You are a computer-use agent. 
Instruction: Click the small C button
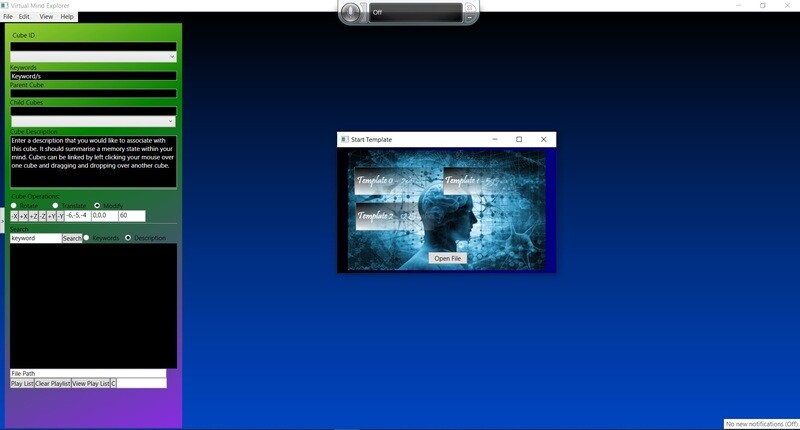pyautogui.click(x=113, y=383)
